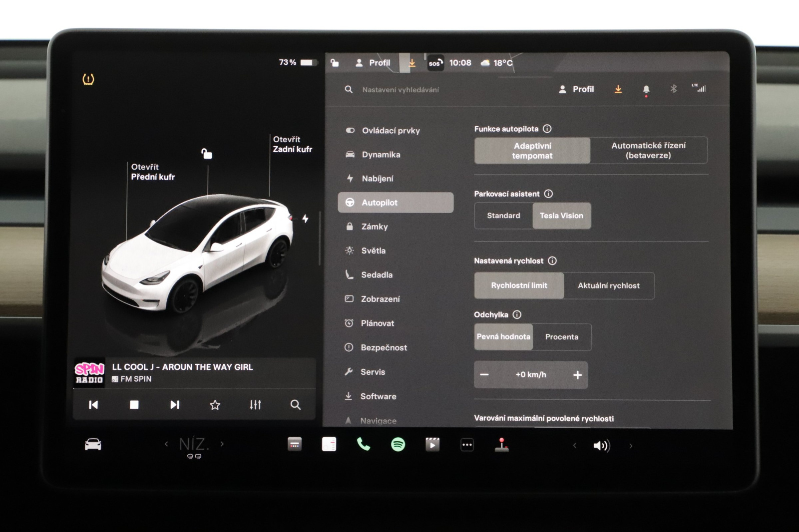Viewport: 799px width, 532px height.
Task: Open notifications bell icon
Action: click(x=646, y=90)
